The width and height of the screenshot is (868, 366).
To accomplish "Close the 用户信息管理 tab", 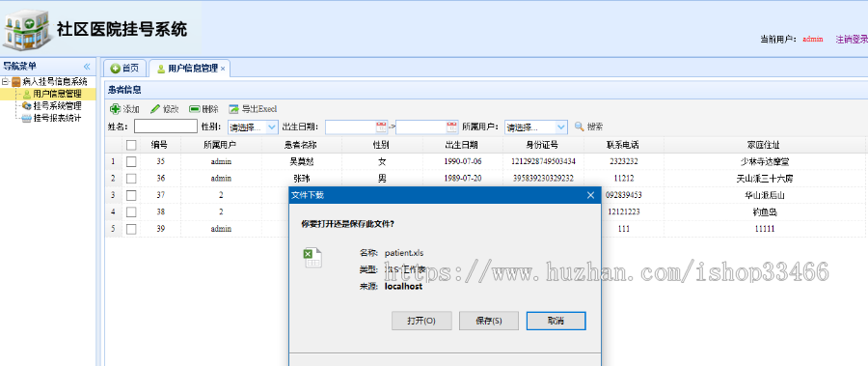I will tap(223, 69).
